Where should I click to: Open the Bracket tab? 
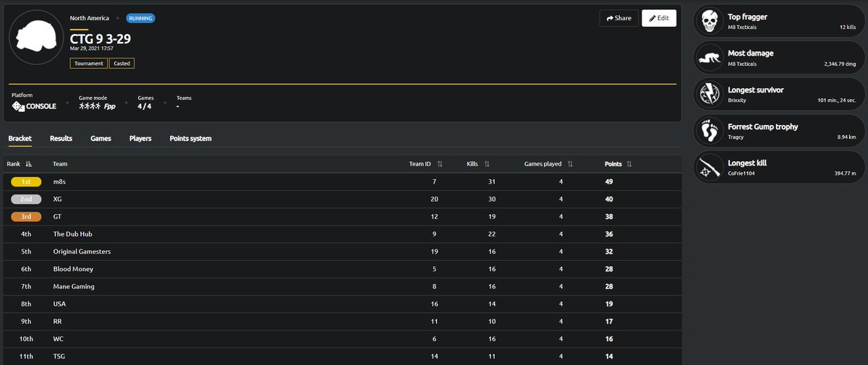click(20, 138)
